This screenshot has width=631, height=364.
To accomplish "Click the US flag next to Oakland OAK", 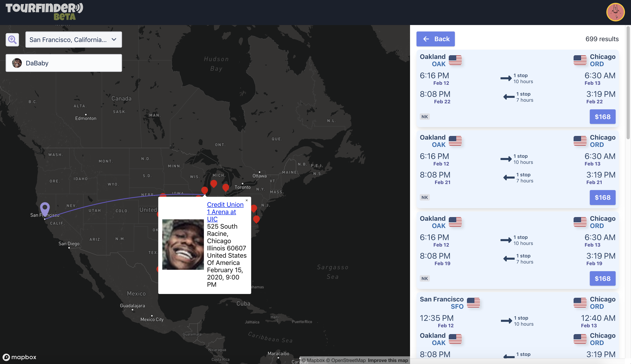I will (x=455, y=60).
